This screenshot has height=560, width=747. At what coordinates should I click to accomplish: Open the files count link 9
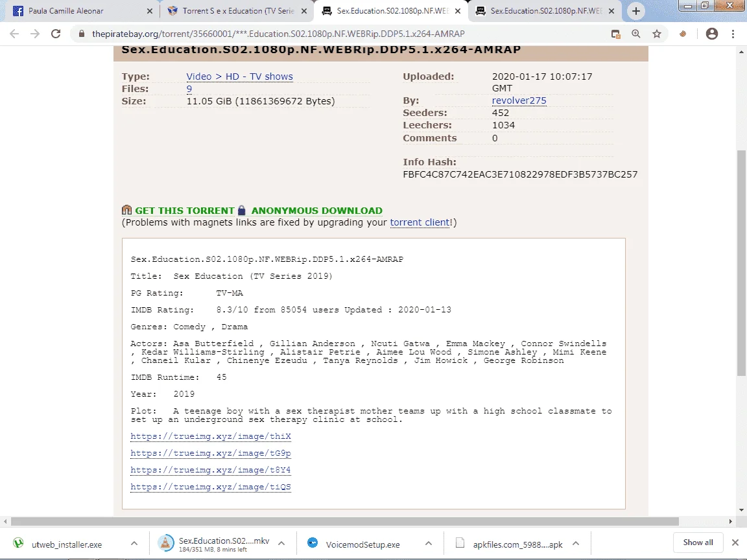tap(189, 89)
